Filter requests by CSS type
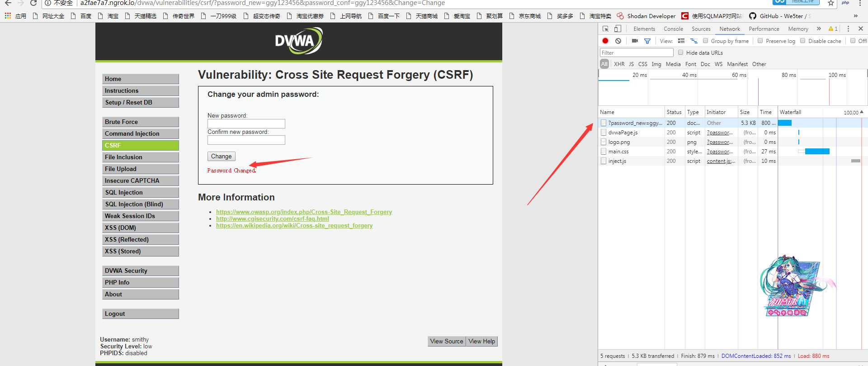Image resolution: width=868 pixels, height=366 pixels. [643, 64]
